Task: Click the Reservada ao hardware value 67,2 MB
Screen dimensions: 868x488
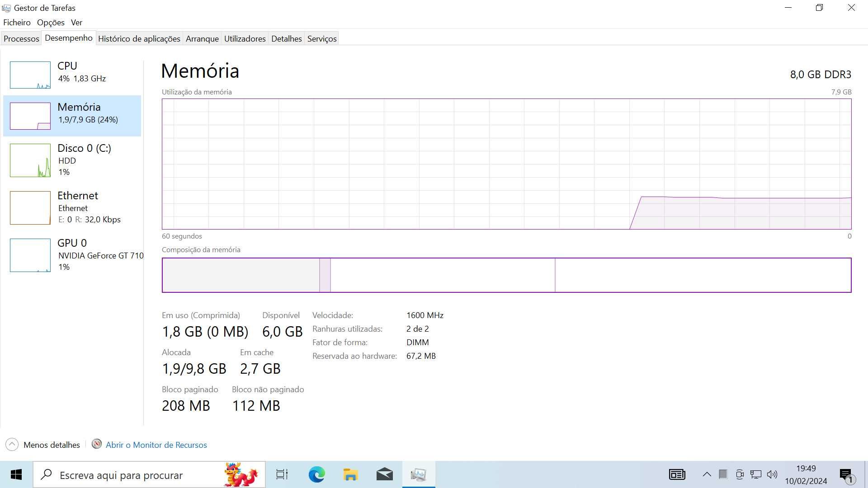Action: pos(421,356)
